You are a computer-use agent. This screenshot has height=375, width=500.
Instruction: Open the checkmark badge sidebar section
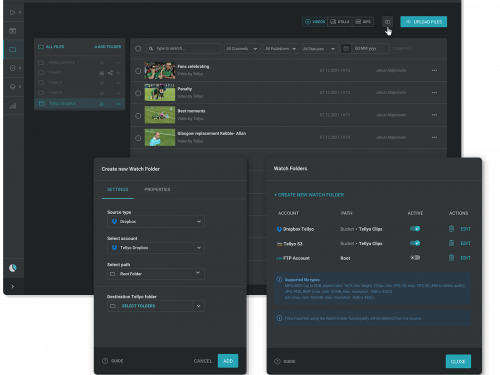[12, 68]
